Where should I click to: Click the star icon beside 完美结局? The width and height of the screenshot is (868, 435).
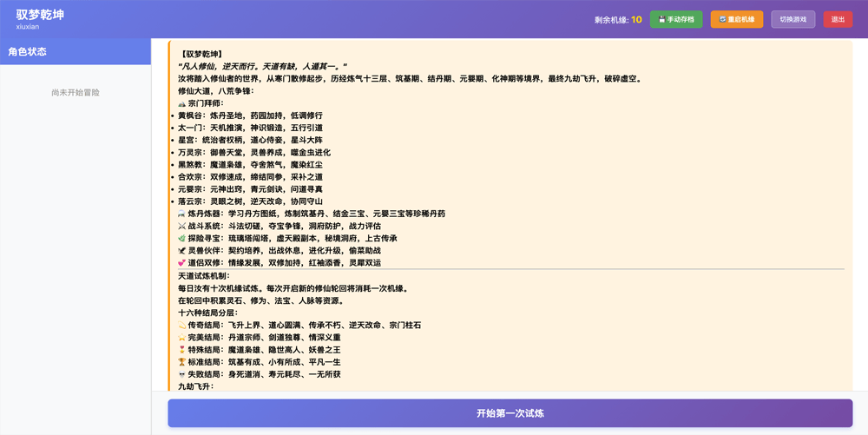coord(182,337)
